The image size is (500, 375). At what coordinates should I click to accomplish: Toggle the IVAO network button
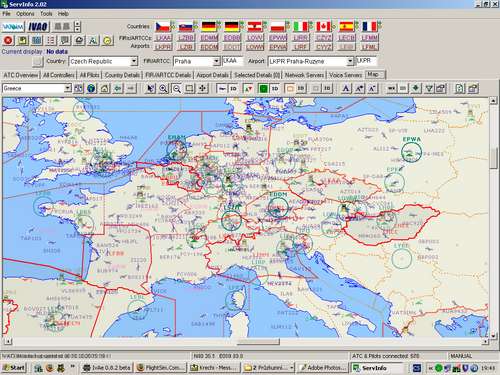pyautogui.click(x=38, y=27)
